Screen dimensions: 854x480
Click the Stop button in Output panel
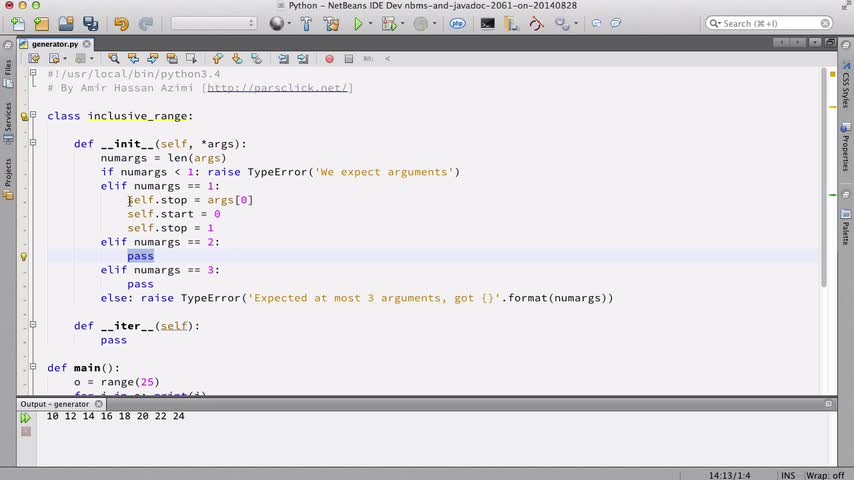click(26, 432)
